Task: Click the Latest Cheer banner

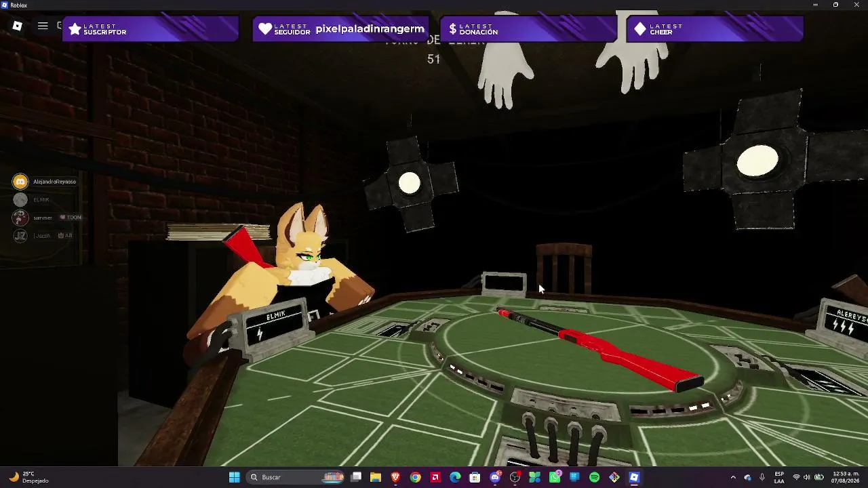Action: tap(715, 29)
